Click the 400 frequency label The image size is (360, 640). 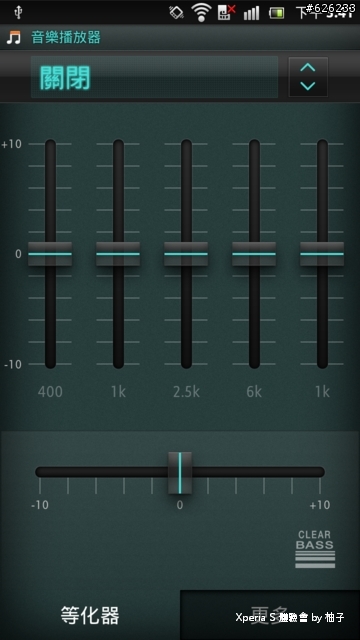50,392
